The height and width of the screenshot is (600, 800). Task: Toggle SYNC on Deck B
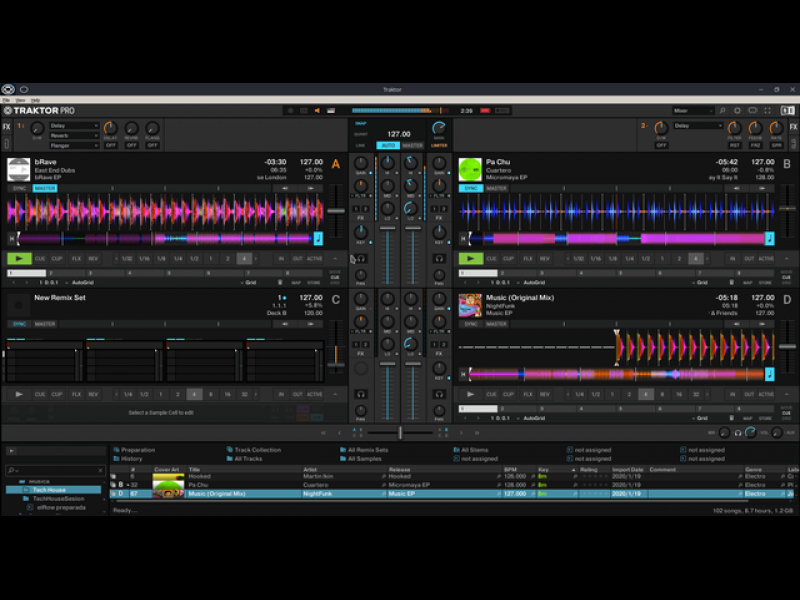[471, 188]
